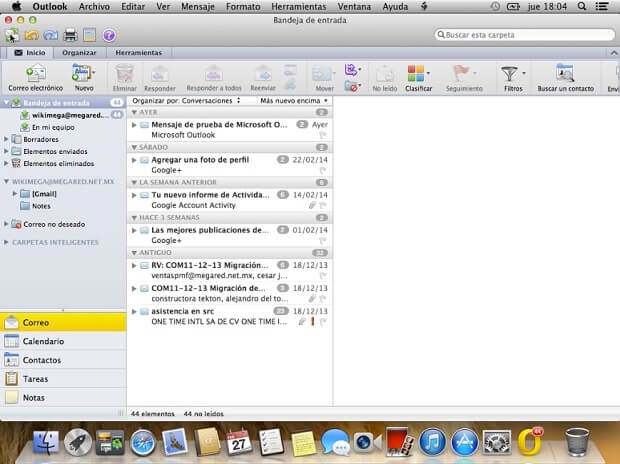Select the Correo view button
Screen dimensions: 620x464
(x=63, y=322)
